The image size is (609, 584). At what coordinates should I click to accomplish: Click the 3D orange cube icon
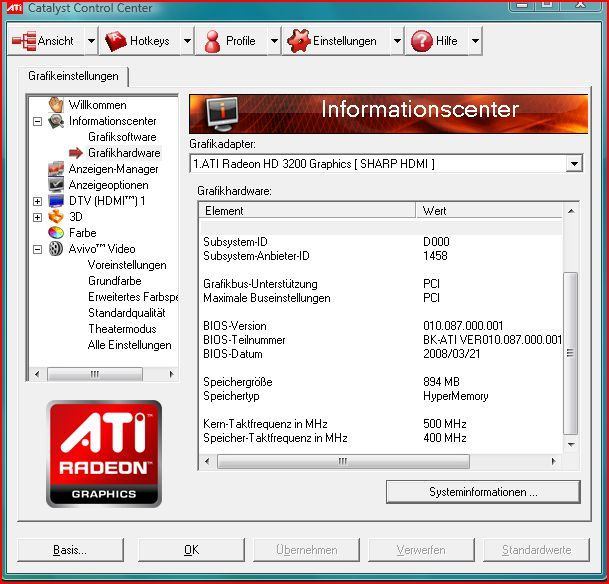pos(56,217)
